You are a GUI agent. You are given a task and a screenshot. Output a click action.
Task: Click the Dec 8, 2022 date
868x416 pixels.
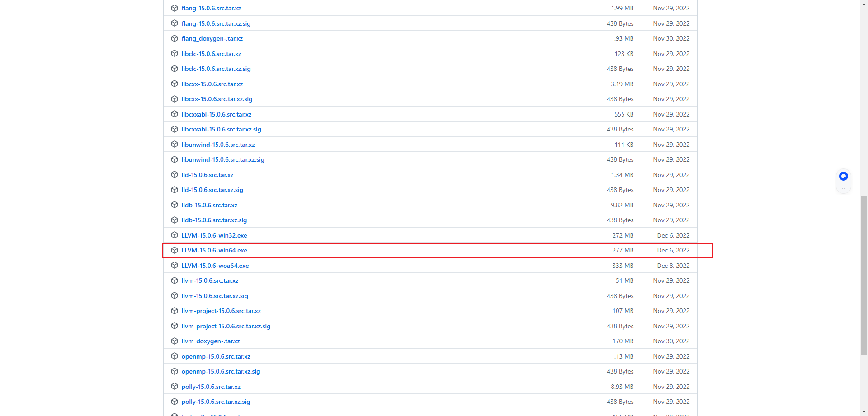(673, 266)
